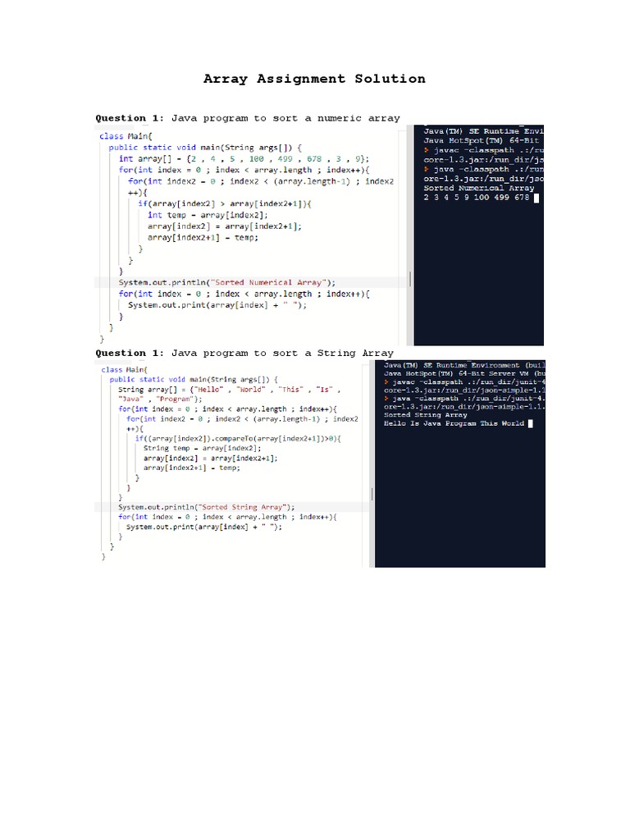
Task: Click terminal line "Sorted String Array"
Action: [426, 414]
